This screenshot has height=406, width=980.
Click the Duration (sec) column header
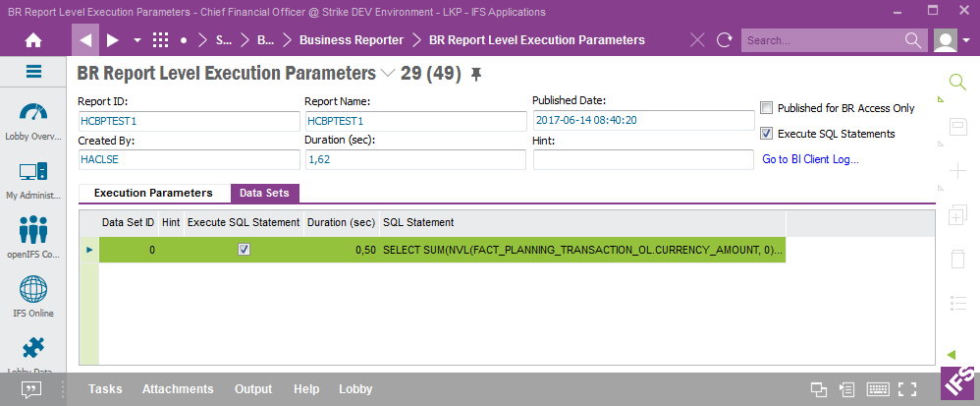(342, 223)
